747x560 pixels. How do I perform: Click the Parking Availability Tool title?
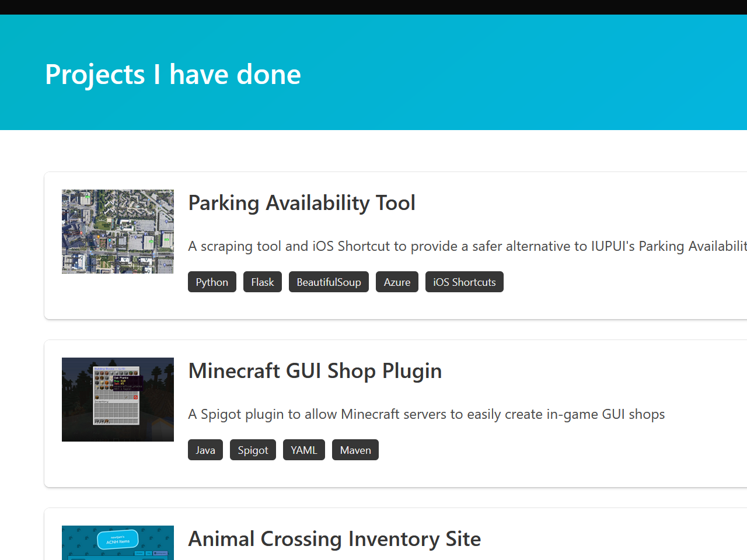click(x=302, y=203)
